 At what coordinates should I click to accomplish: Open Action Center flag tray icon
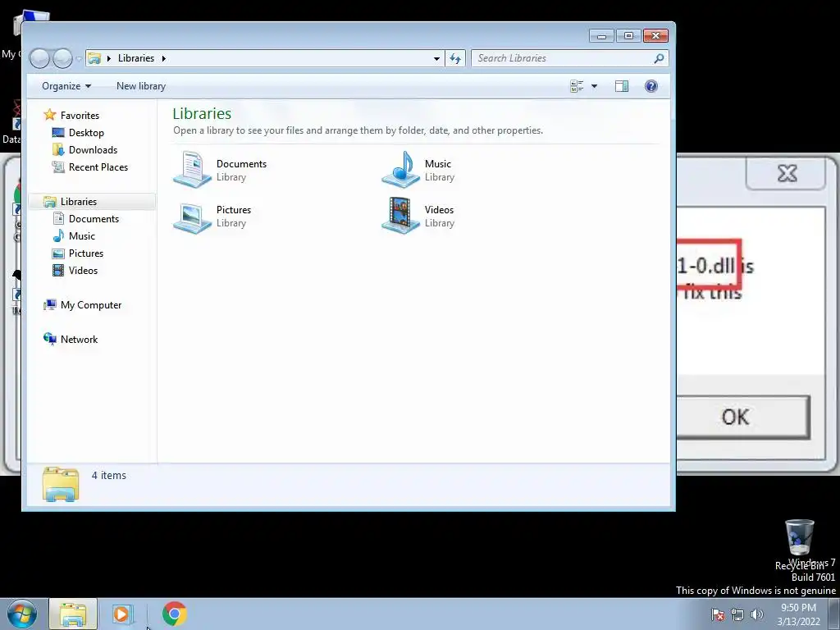pyautogui.click(x=718, y=614)
